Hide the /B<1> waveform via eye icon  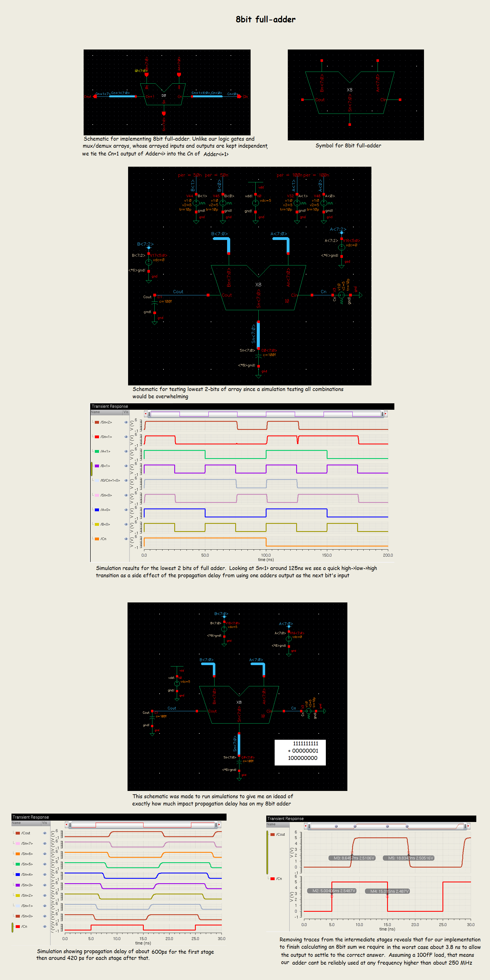(x=126, y=466)
